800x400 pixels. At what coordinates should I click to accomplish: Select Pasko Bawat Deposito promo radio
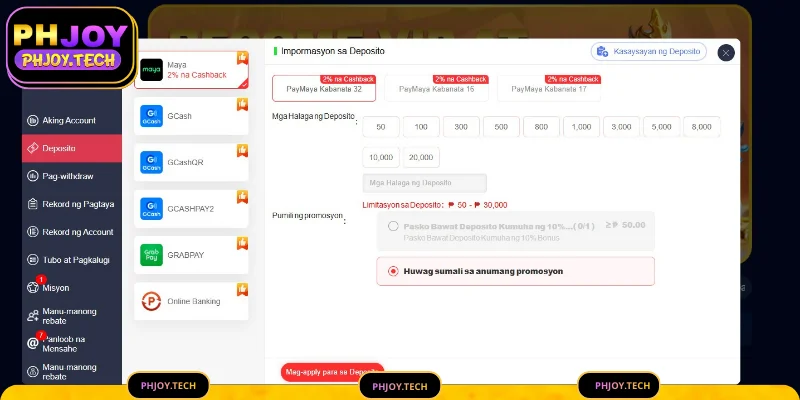coord(393,226)
